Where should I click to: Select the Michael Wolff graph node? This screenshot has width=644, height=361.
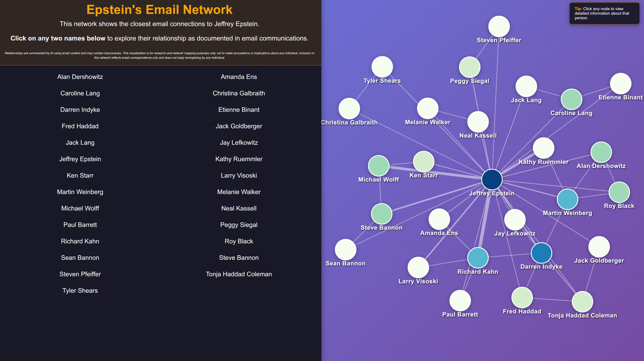(x=378, y=165)
